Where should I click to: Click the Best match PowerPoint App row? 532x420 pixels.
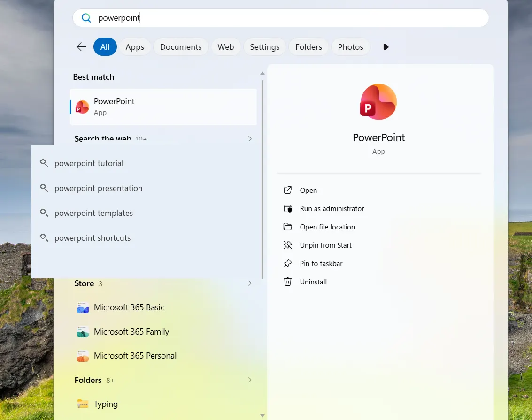163,107
